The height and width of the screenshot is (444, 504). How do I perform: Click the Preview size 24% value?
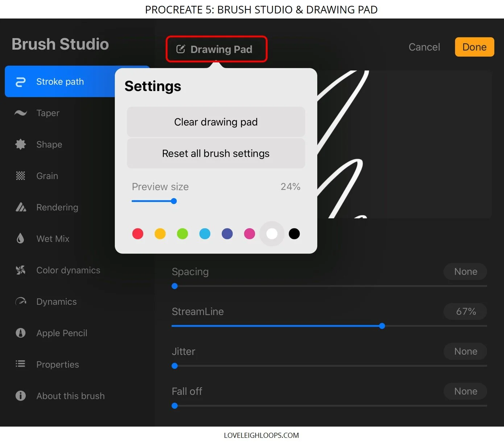click(290, 187)
